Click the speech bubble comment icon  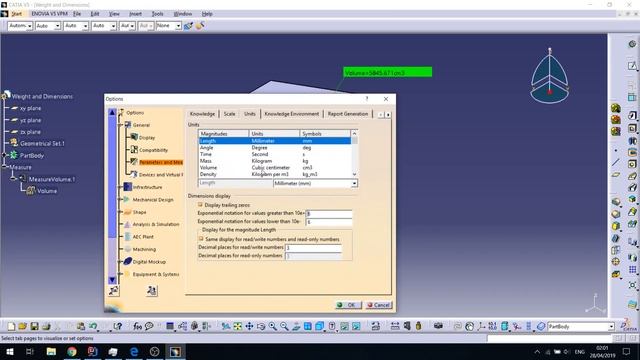coord(149,326)
